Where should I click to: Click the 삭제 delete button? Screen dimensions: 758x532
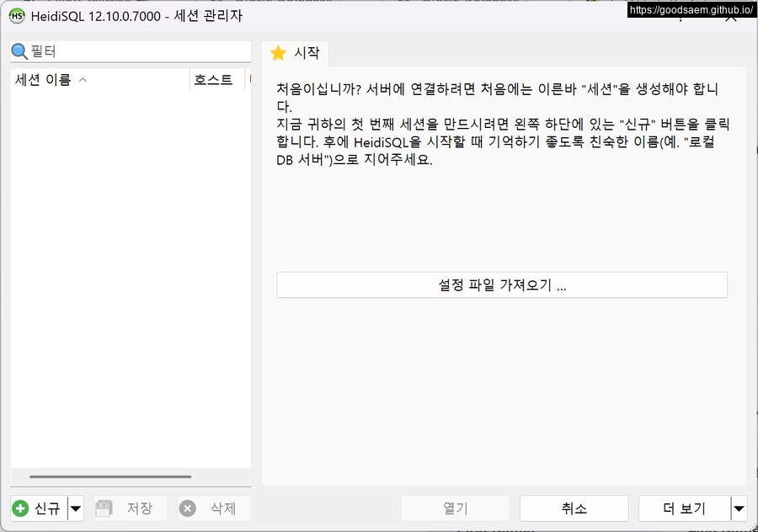(x=214, y=508)
